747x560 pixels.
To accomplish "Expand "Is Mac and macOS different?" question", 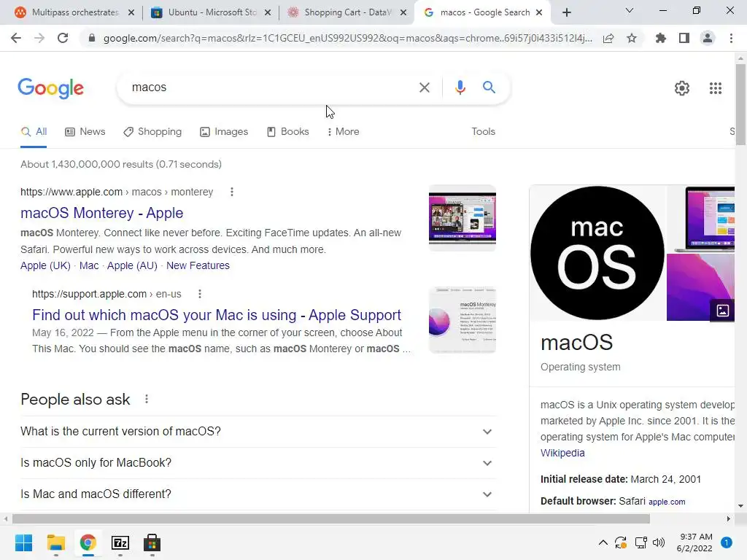I will [259, 494].
